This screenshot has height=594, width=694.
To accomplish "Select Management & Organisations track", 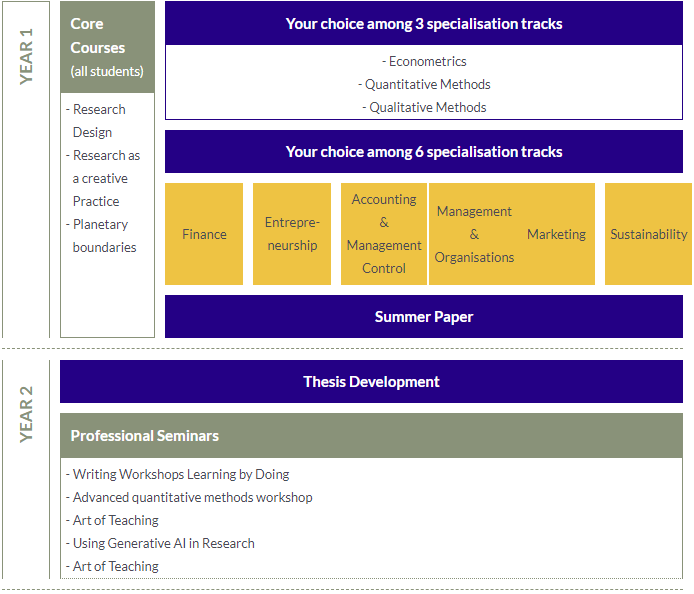I will 474,234.
